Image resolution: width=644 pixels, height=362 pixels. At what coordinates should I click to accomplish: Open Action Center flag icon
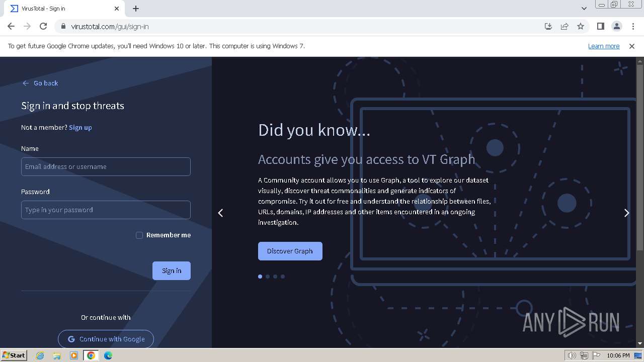click(x=596, y=355)
